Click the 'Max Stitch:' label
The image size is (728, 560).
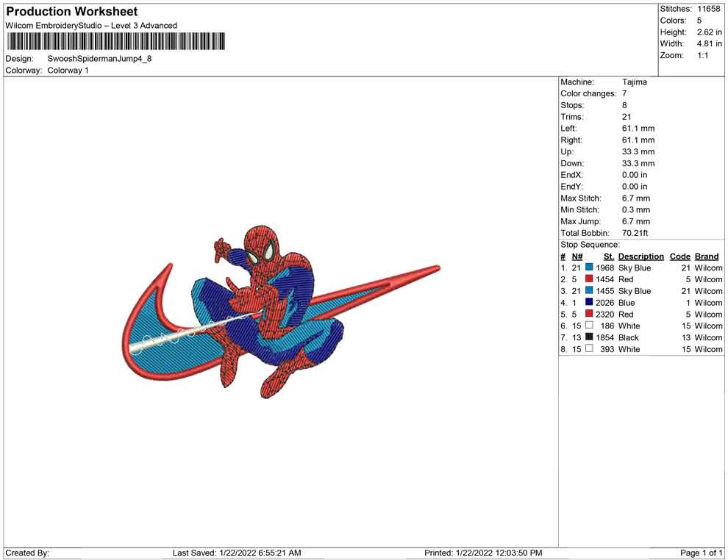point(581,198)
